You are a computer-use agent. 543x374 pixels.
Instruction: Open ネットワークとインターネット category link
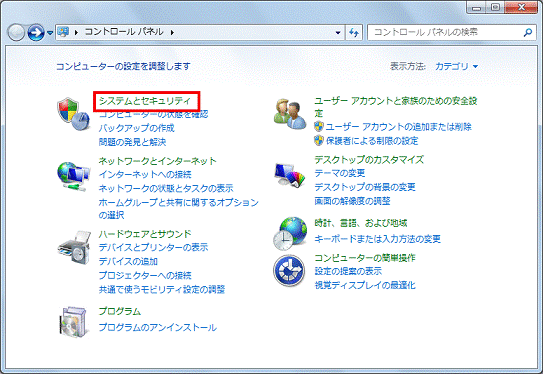tap(158, 161)
